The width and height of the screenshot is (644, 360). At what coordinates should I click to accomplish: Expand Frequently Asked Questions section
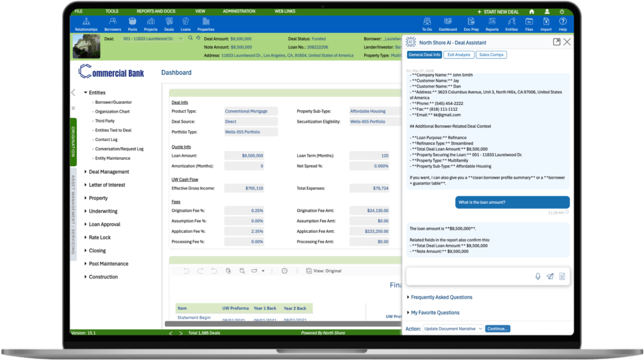(x=440, y=297)
